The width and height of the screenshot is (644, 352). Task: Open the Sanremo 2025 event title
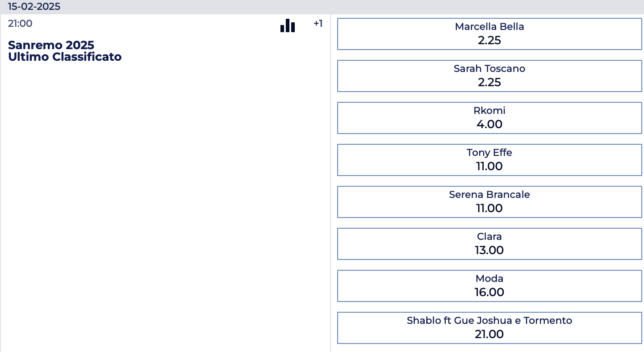tap(51, 45)
